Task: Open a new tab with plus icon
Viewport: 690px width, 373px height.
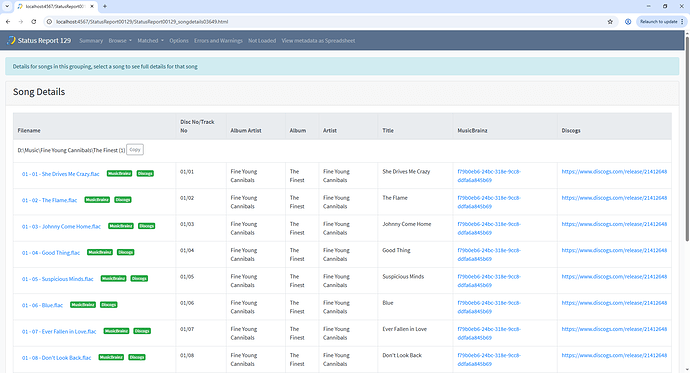Action: (105, 6)
